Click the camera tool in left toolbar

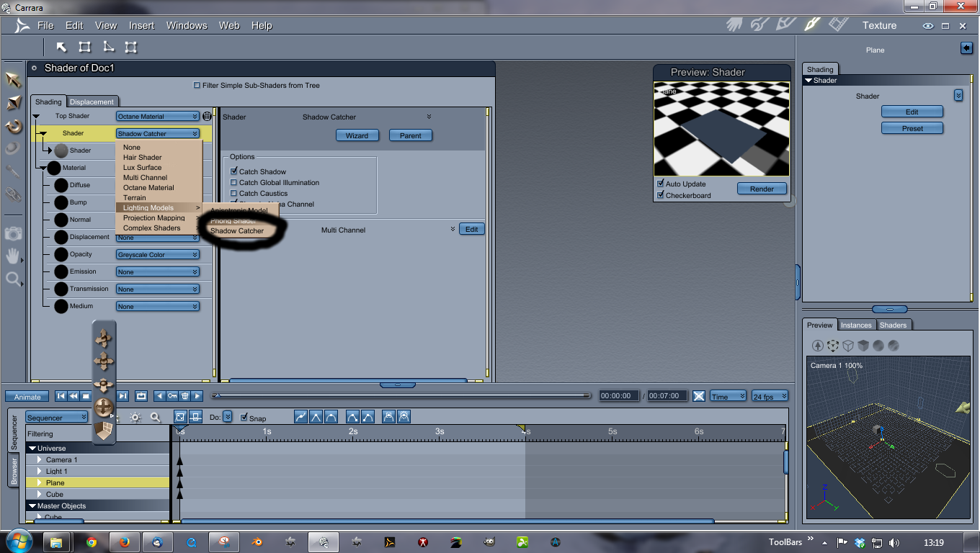pos(13,233)
